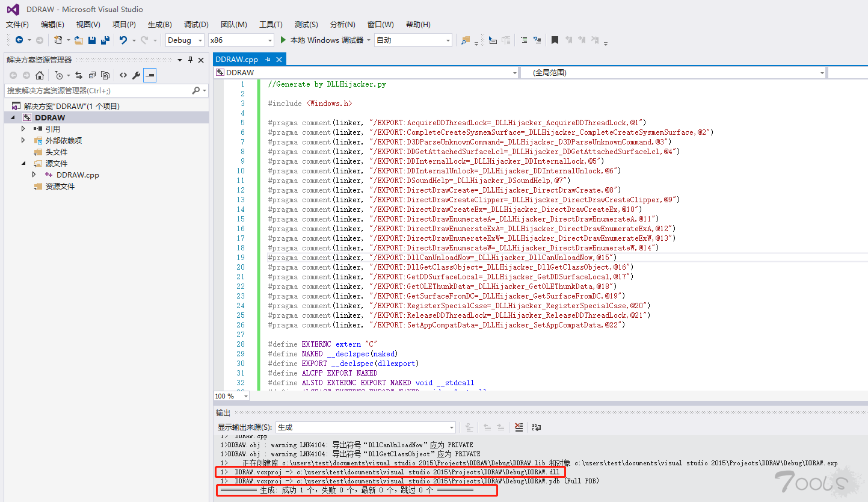Open the 分析(N) menu
Screen dimensions: 868x502
343,25
